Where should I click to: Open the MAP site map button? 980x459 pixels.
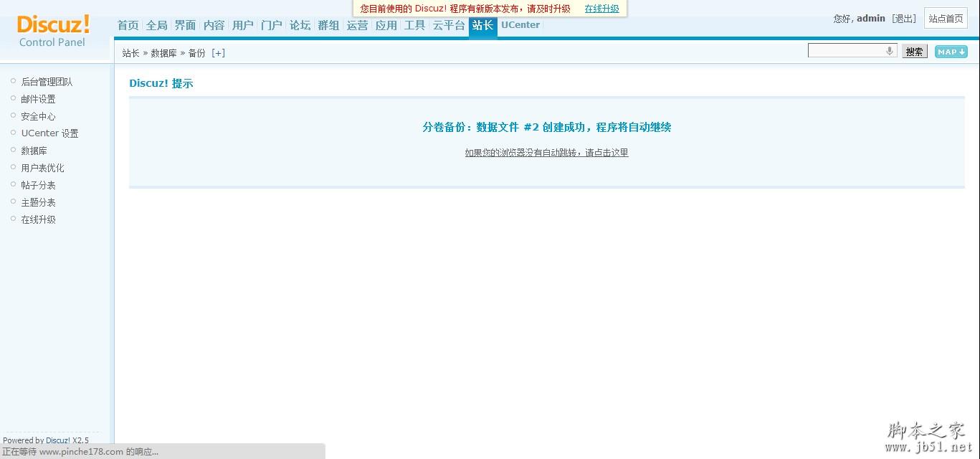[951, 52]
